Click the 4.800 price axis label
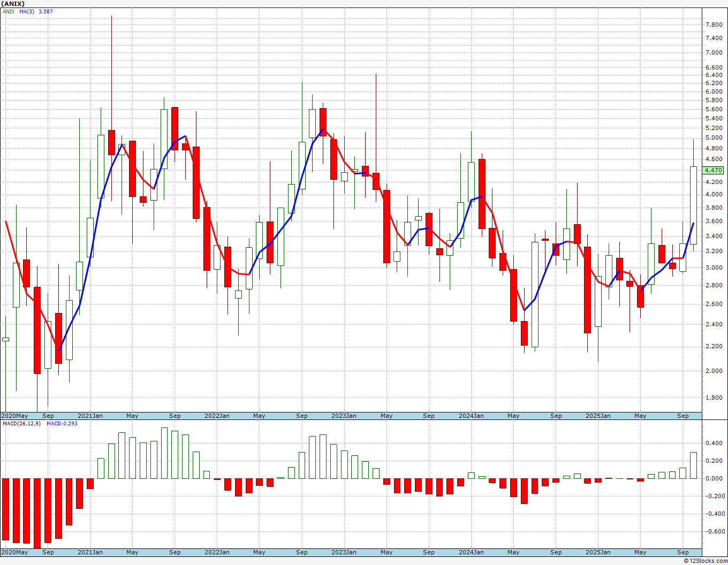This screenshot has width=728, height=565. (x=714, y=148)
